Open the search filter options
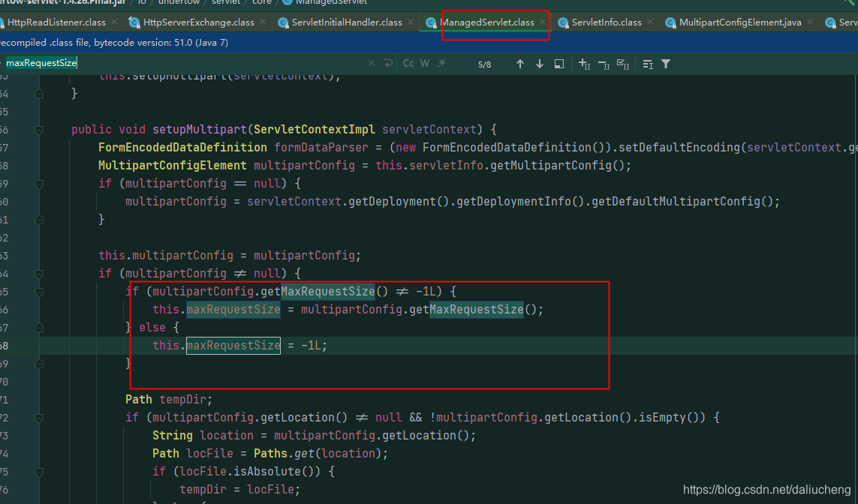This screenshot has width=858, height=504. coord(666,64)
